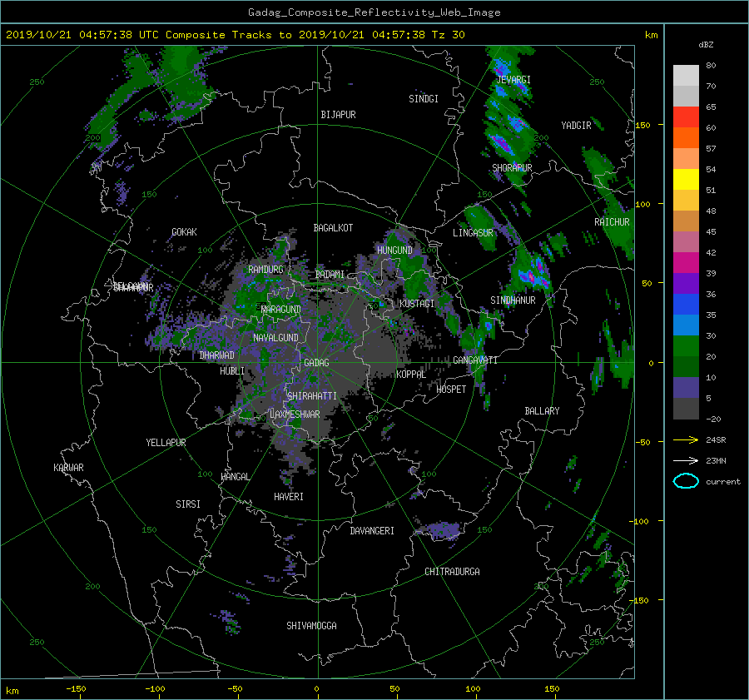
Task: Click the SINDGI city label
Action: (x=424, y=99)
